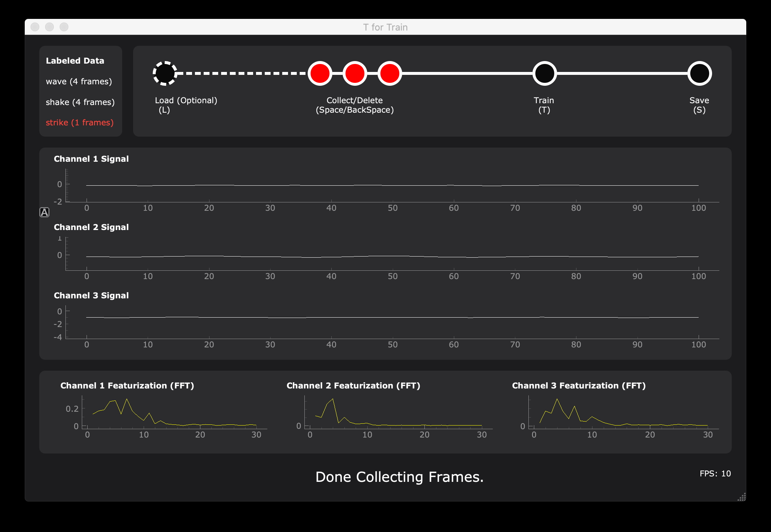771x532 pixels.
Task: Click the Train step circle
Action: pyautogui.click(x=544, y=73)
